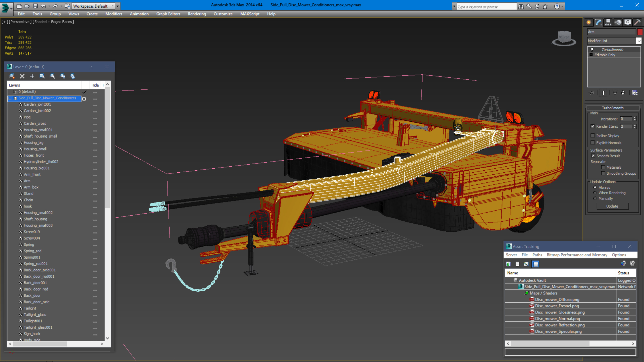644x362 pixels.
Task: Click the binoculars search icon in title bar
Action: [521, 6]
